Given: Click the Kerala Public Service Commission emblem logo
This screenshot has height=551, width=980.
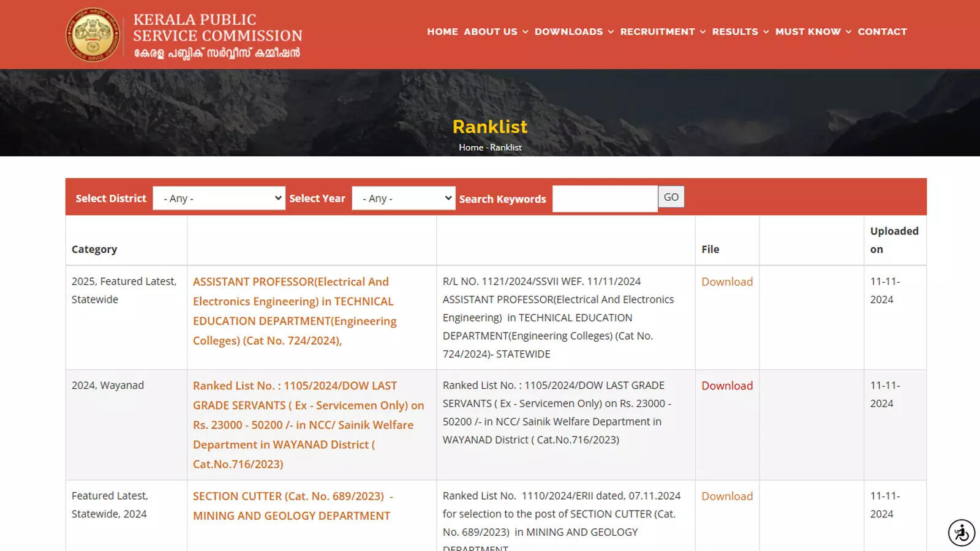Looking at the screenshot, I should coord(92,34).
